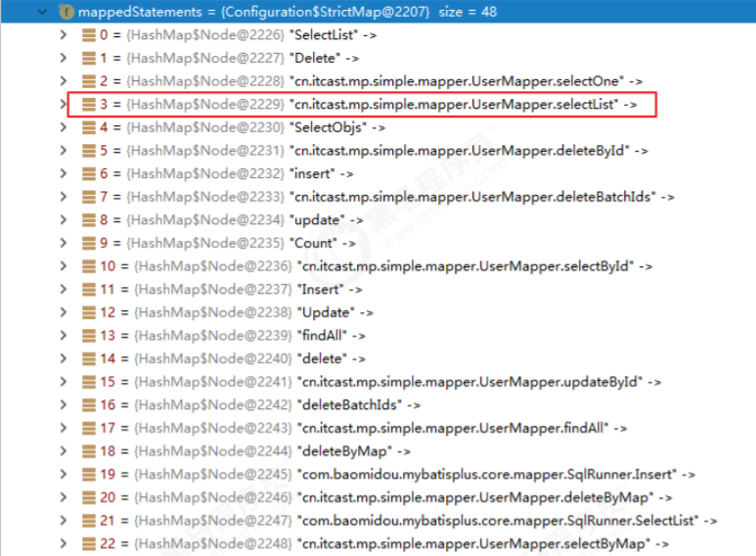Click the node icon for entry 13
Screen dimensions: 756x556
coord(89,336)
